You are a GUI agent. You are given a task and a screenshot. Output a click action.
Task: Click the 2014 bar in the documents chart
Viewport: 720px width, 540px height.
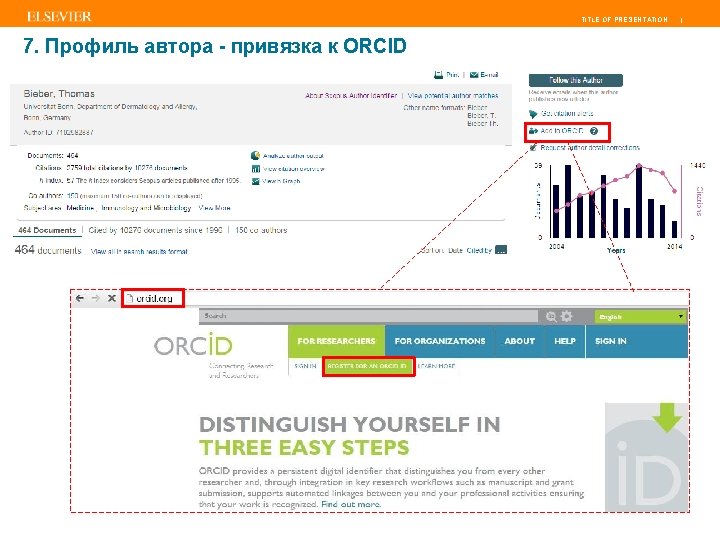click(675, 229)
